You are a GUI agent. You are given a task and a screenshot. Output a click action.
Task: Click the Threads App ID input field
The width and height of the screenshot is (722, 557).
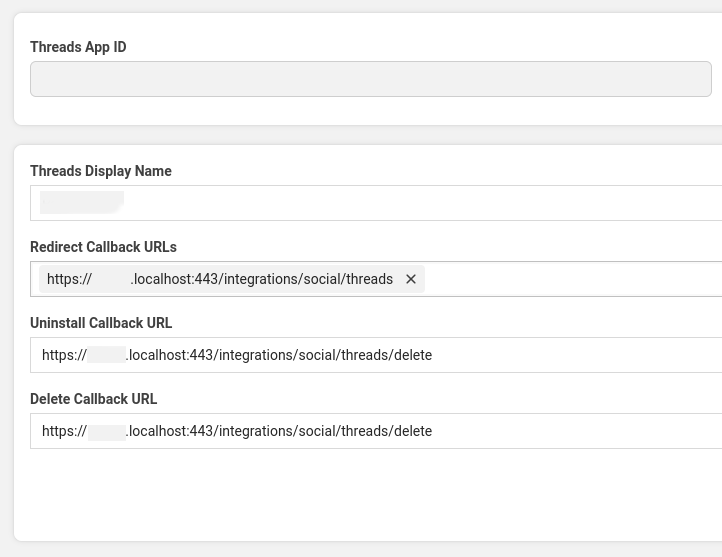tap(371, 79)
